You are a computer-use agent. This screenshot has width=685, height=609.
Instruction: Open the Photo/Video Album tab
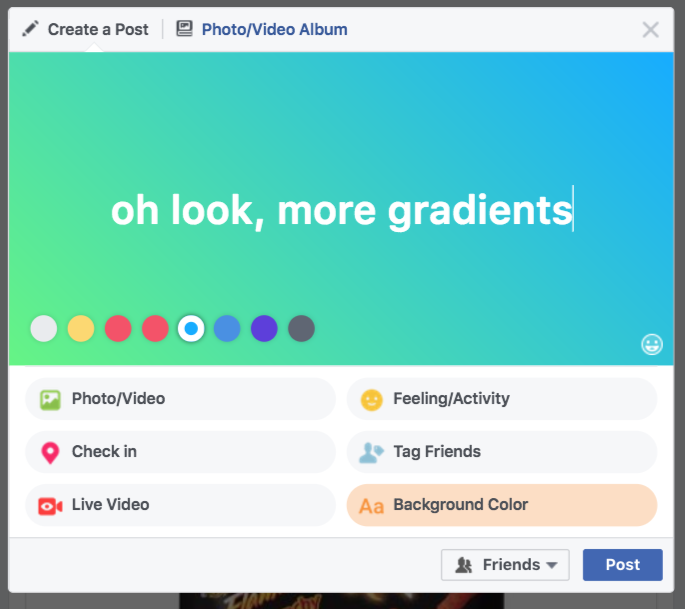click(x=274, y=29)
